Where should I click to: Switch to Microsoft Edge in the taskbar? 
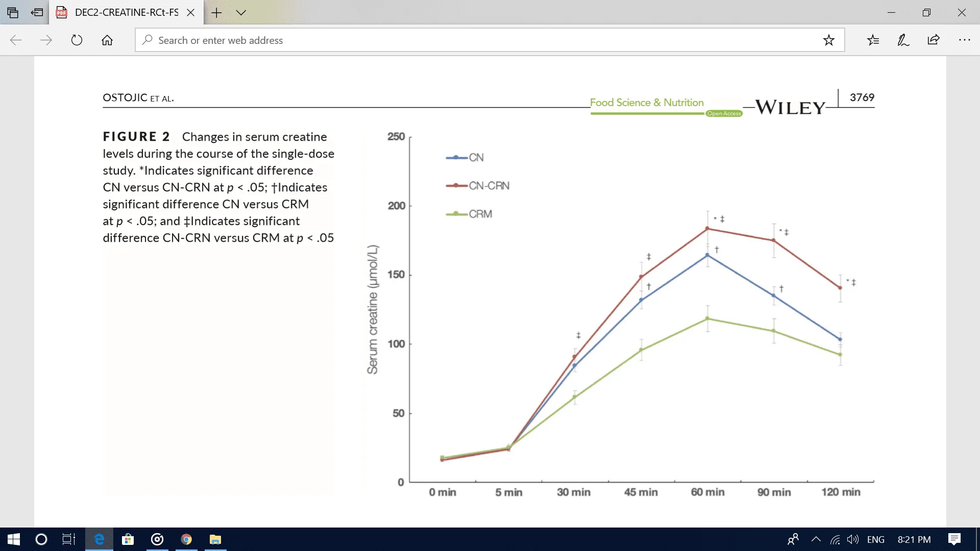click(x=99, y=539)
